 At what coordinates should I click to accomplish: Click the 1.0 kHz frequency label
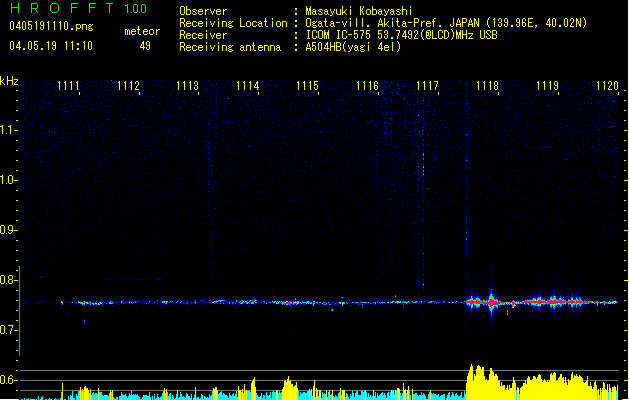pos(8,180)
